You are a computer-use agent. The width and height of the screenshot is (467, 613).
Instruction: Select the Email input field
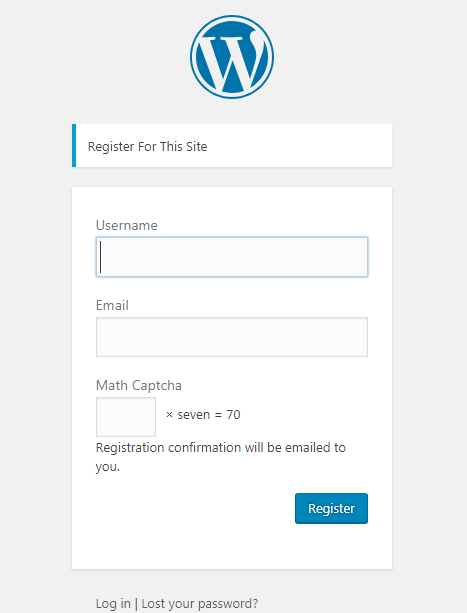tap(232, 337)
